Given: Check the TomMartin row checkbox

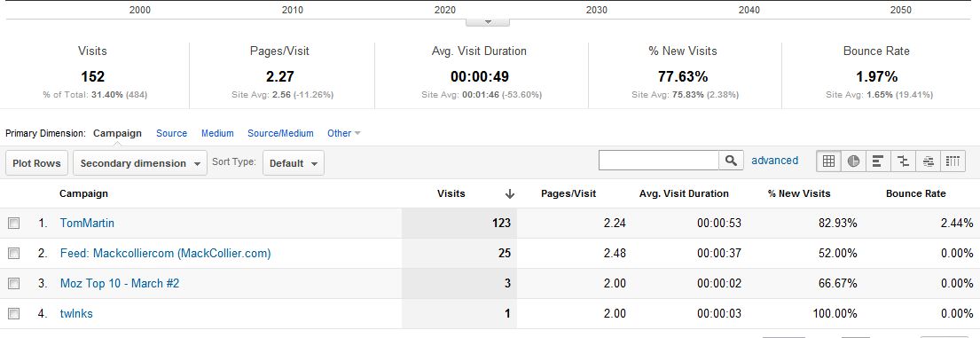Looking at the screenshot, I should point(14,223).
